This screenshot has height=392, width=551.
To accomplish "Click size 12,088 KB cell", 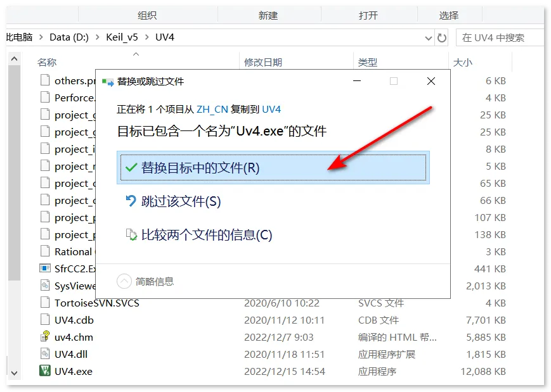I will tap(483, 371).
